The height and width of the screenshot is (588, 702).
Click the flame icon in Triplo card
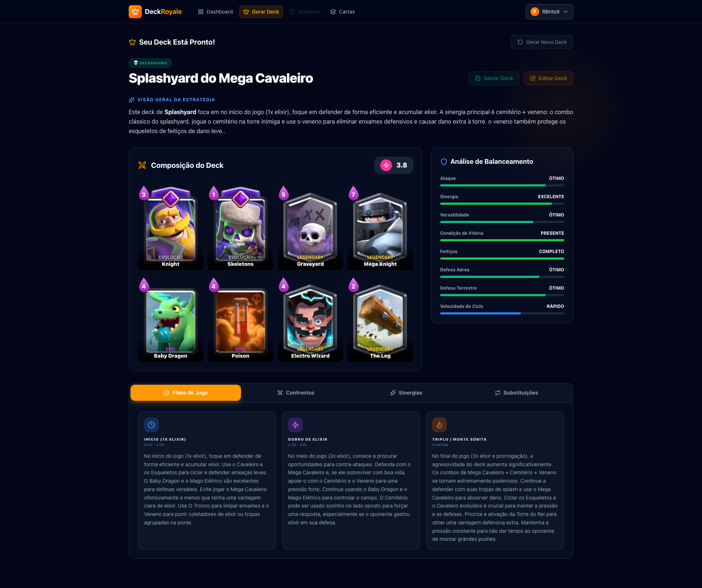439,425
